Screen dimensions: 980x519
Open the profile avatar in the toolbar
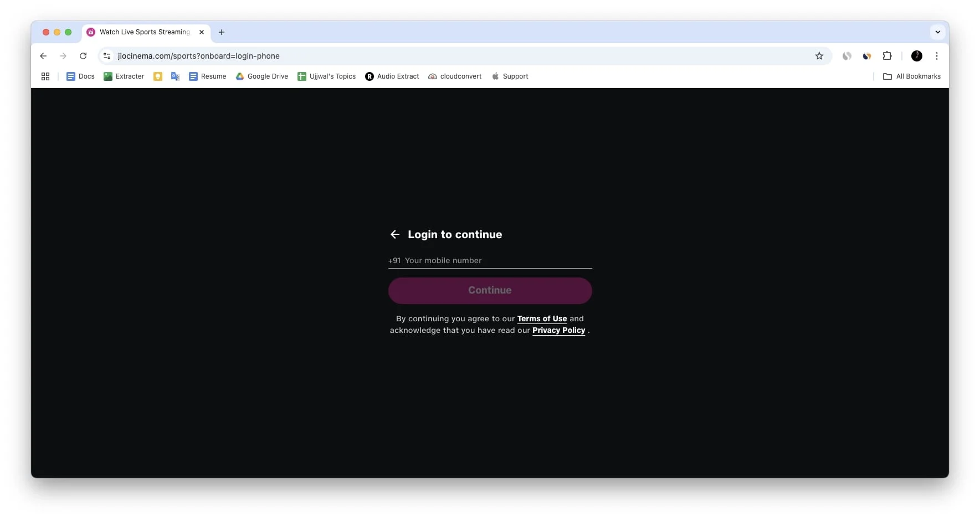click(917, 56)
